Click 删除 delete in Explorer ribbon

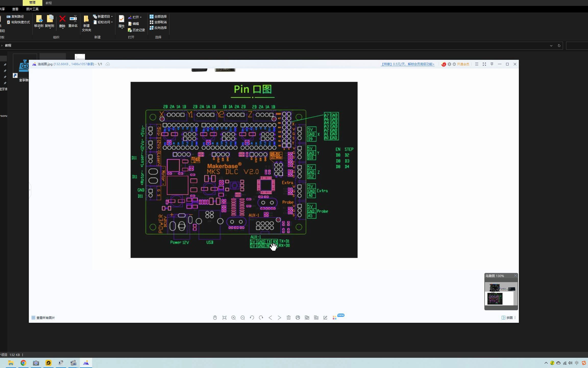click(x=62, y=21)
